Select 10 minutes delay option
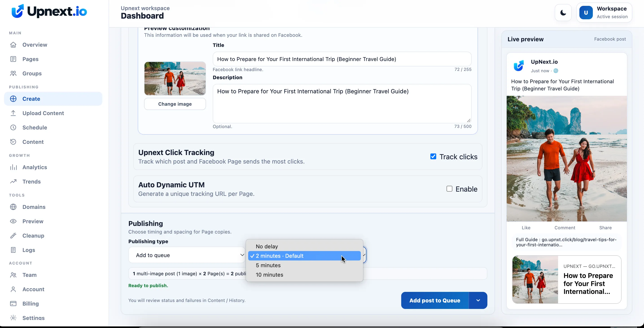Viewport: 644px width, 328px height. click(304, 275)
